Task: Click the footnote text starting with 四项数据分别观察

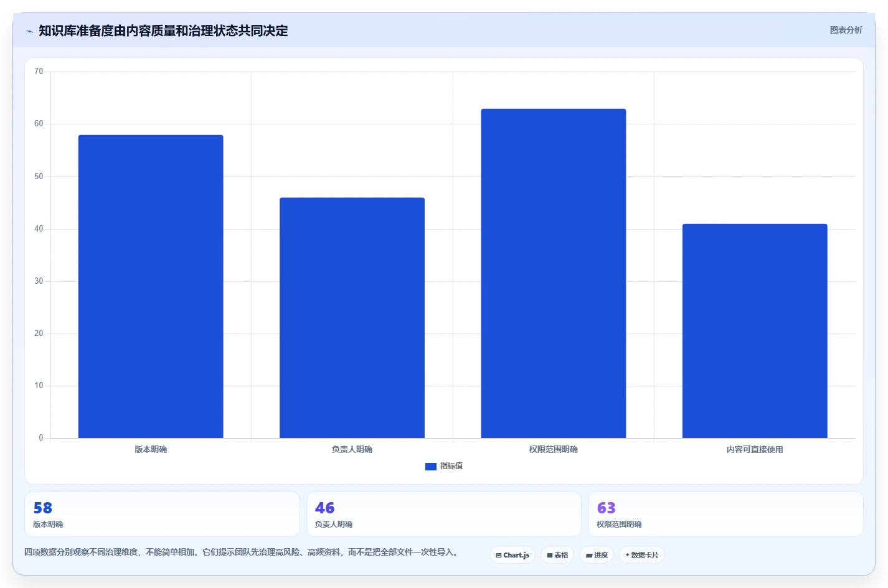Action: (x=242, y=552)
